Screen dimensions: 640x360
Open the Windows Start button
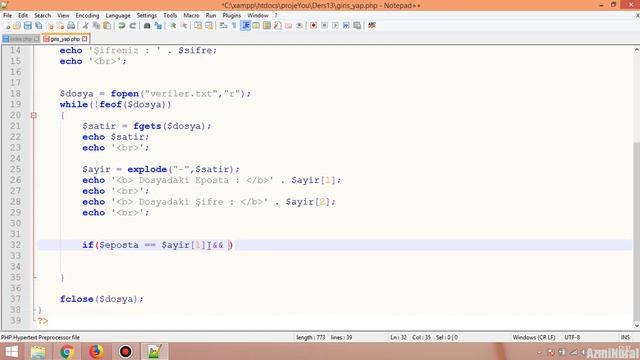[11, 351]
